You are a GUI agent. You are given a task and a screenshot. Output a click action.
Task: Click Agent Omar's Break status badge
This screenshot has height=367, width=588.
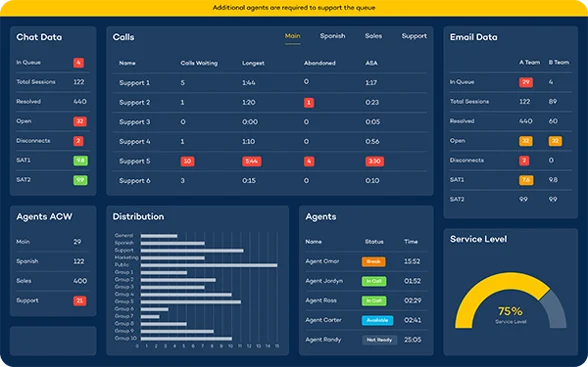click(374, 262)
